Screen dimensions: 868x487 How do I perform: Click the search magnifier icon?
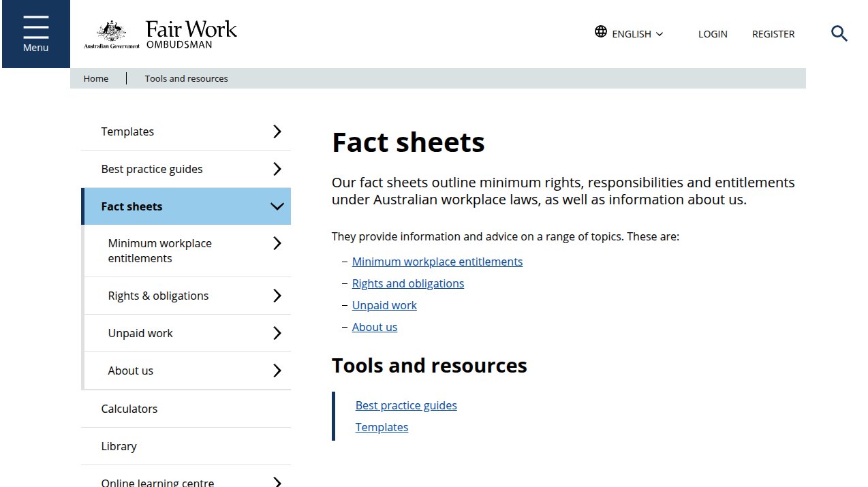coord(839,33)
